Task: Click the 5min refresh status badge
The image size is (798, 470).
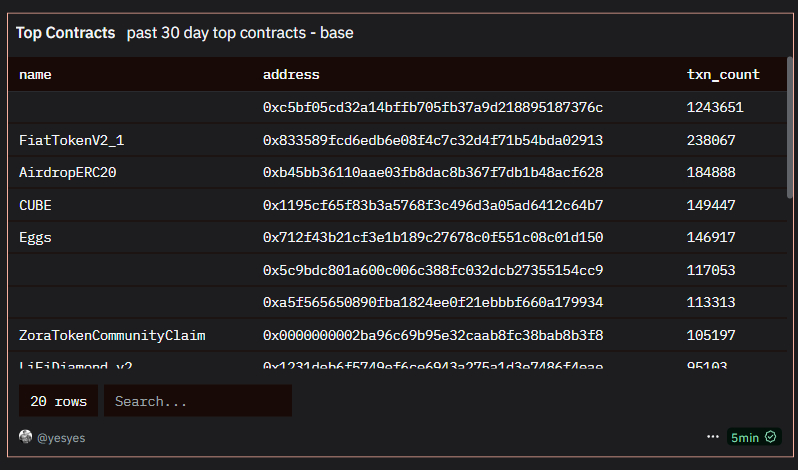Action: [754, 437]
